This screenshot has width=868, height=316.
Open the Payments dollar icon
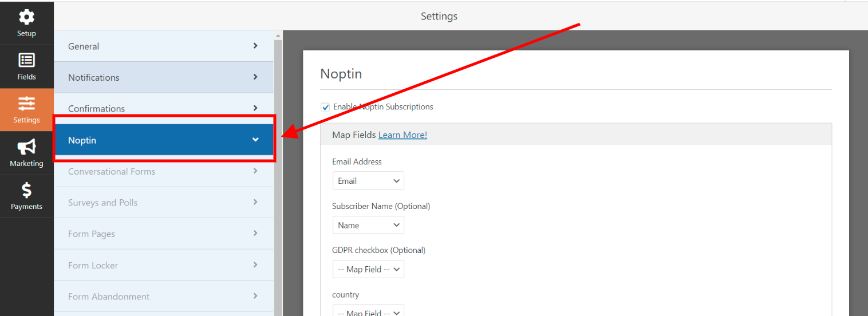(x=26, y=190)
